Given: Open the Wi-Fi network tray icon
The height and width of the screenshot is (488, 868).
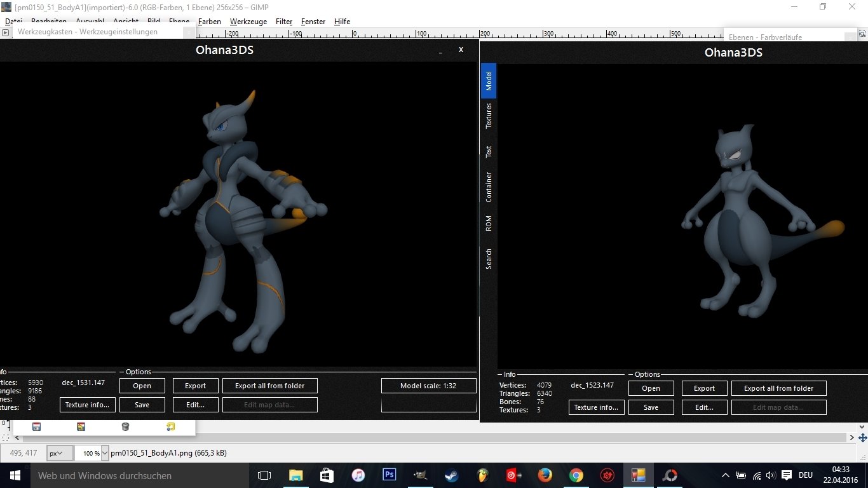Looking at the screenshot, I should pyautogui.click(x=756, y=475).
